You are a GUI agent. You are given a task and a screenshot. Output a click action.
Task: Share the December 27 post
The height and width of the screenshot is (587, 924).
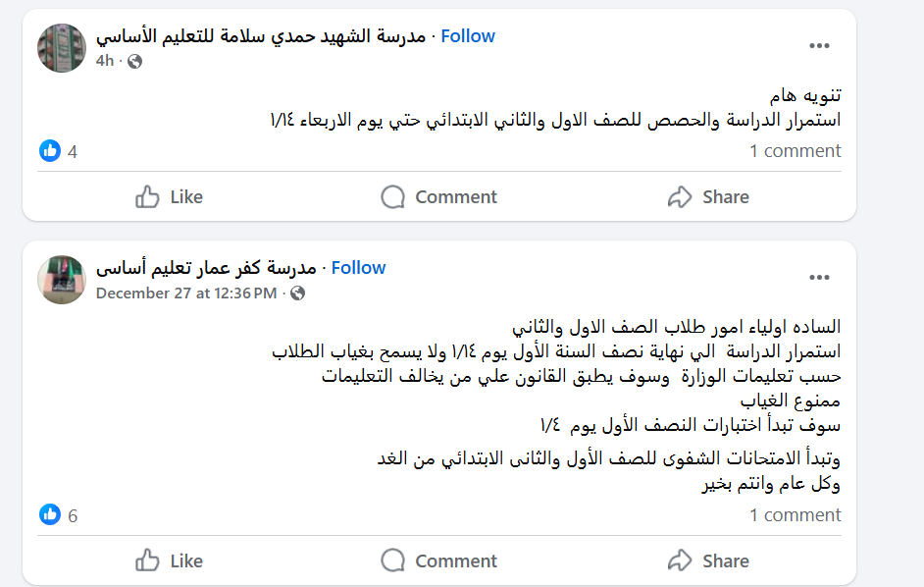click(708, 561)
